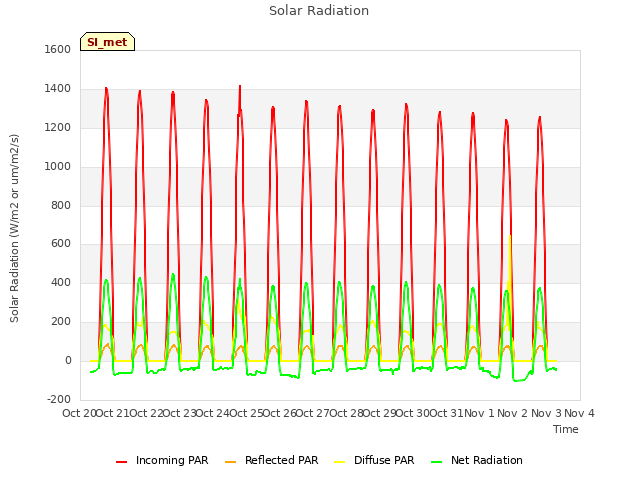Click the Nov 3 x-axis date label
Viewport: 640px width, 480px height.
[x=546, y=413]
